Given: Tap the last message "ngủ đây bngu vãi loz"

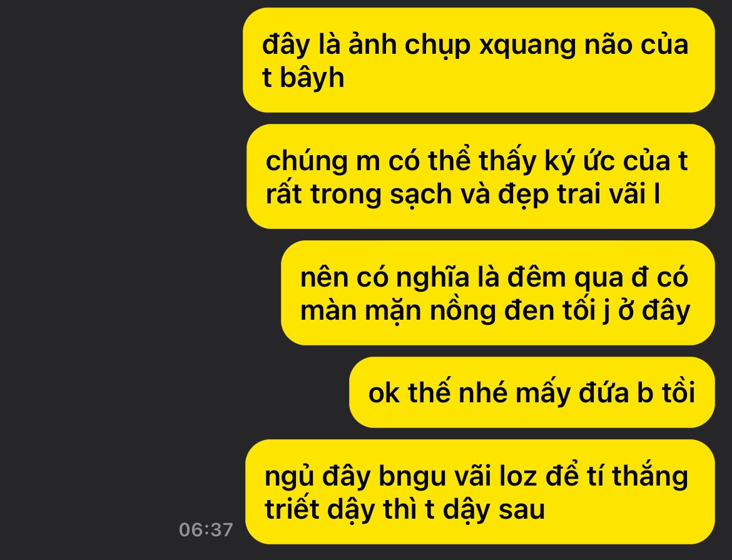Looking at the screenshot, I should point(480,492).
